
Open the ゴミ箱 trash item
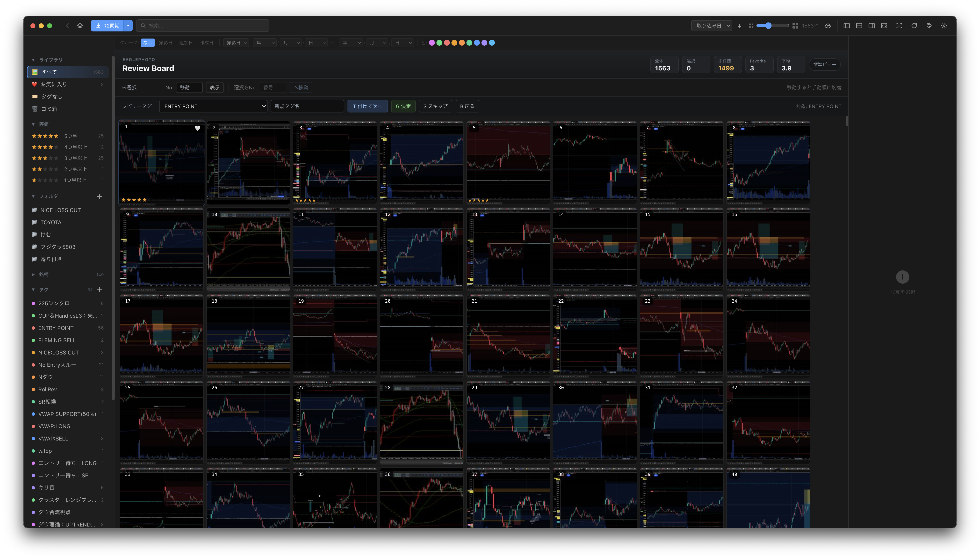click(67, 109)
